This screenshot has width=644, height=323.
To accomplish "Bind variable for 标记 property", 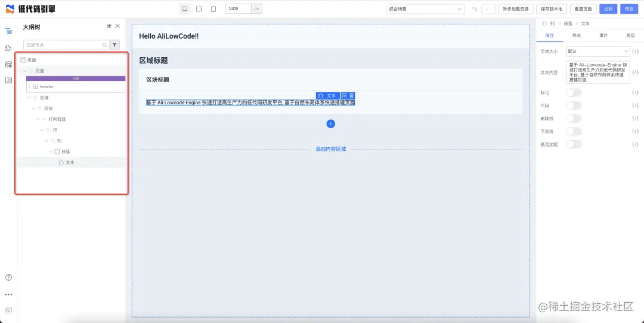I will 636,93.
